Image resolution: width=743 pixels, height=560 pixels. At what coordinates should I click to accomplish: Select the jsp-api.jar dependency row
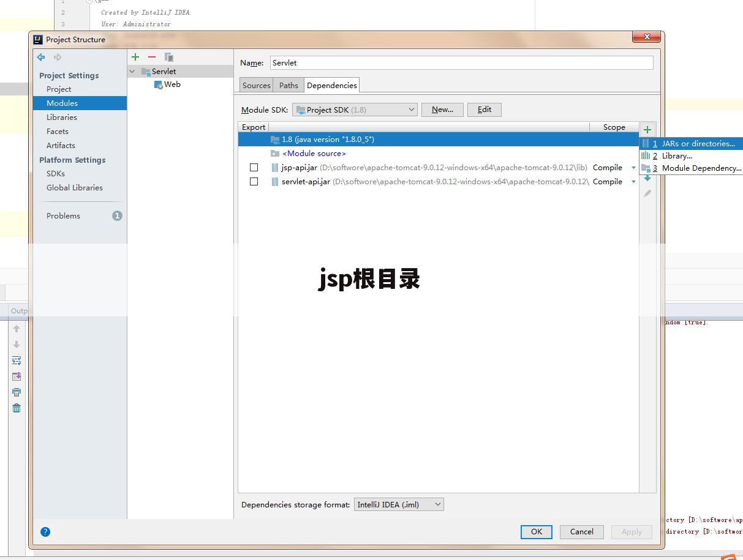click(x=438, y=167)
